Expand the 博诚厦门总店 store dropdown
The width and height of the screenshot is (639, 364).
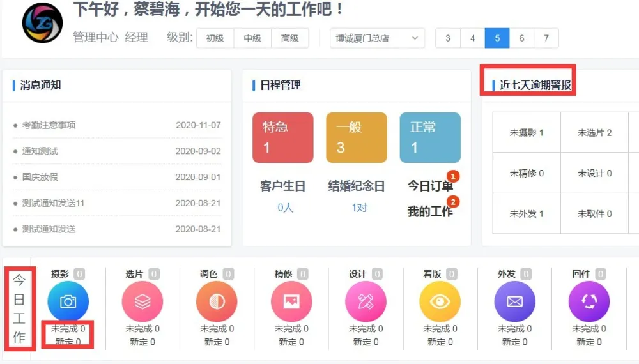click(377, 38)
